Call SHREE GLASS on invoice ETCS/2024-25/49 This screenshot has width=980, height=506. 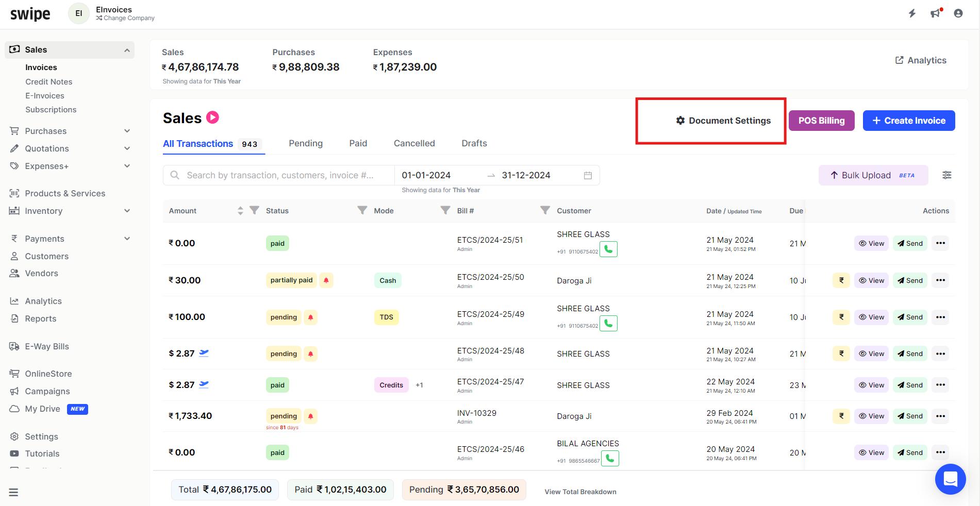tap(609, 324)
